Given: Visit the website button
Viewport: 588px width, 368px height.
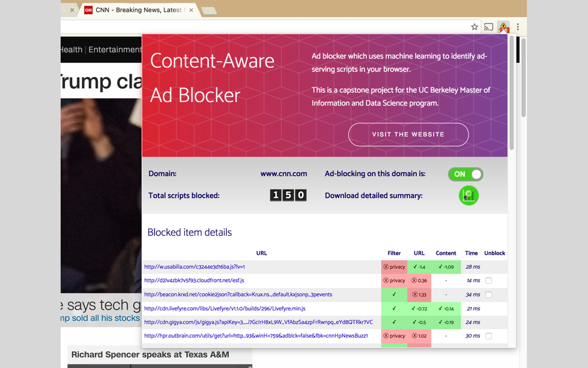Looking at the screenshot, I should [408, 134].
